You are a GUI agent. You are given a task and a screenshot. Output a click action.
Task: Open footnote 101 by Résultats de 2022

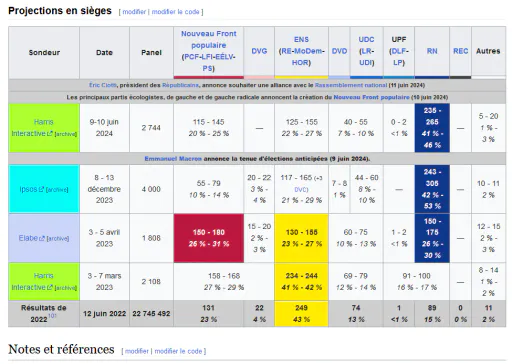coord(52,315)
